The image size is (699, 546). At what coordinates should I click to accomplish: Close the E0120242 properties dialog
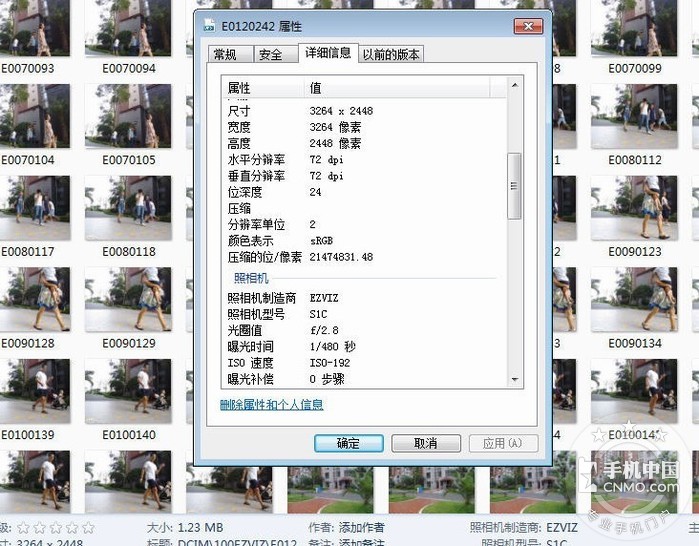[x=528, y=25]
